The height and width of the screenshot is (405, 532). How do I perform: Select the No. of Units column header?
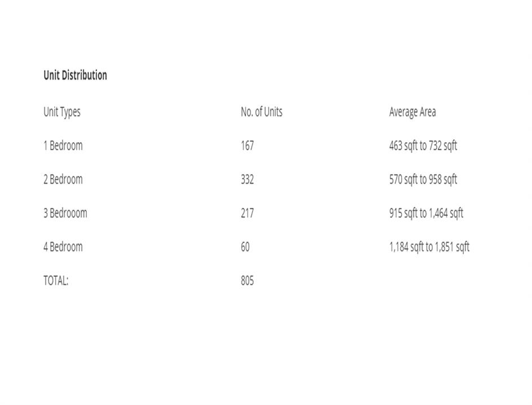click(261, 112)
